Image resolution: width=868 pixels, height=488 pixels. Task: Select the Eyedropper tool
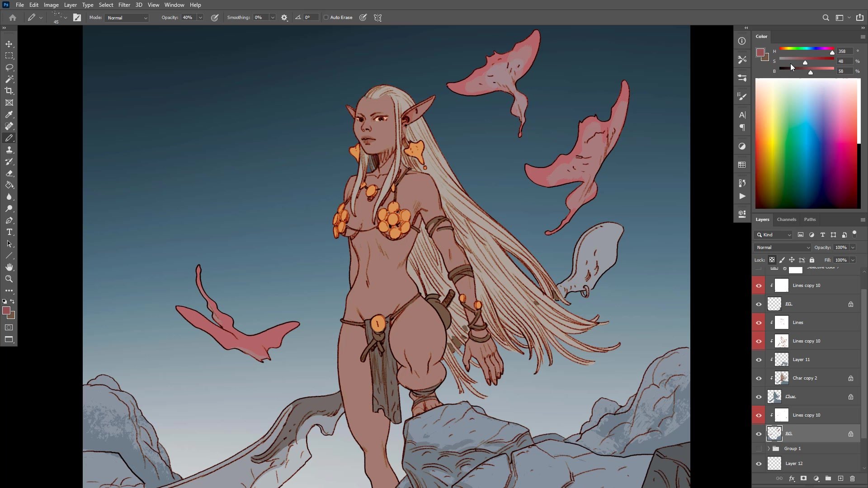(x=9, y=114)
